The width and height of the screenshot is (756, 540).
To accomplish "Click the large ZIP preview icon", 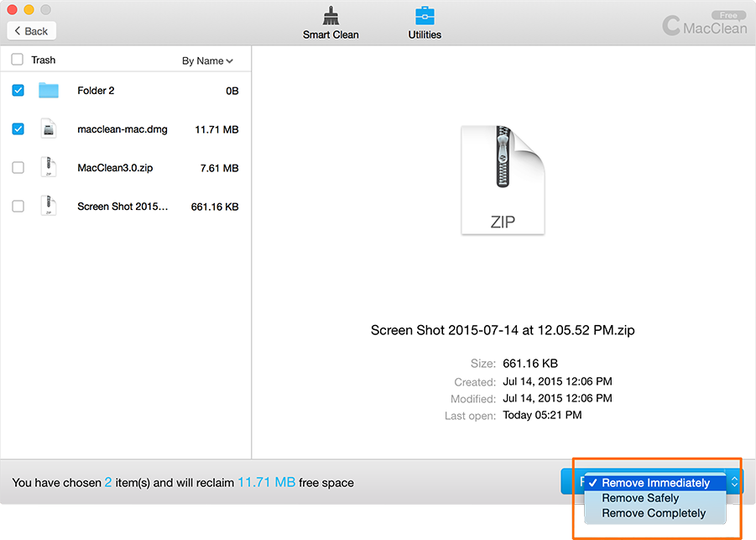I will click(503, 180).
